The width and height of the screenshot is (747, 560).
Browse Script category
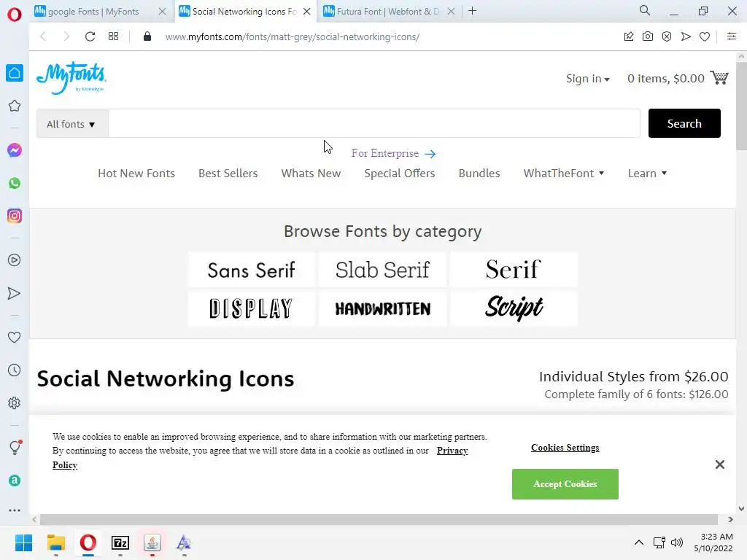514,308
